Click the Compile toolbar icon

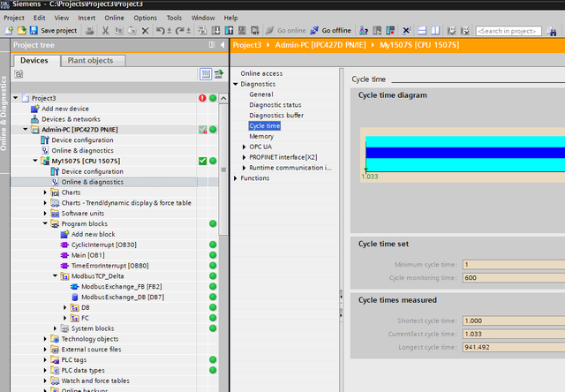coord(202,31)
